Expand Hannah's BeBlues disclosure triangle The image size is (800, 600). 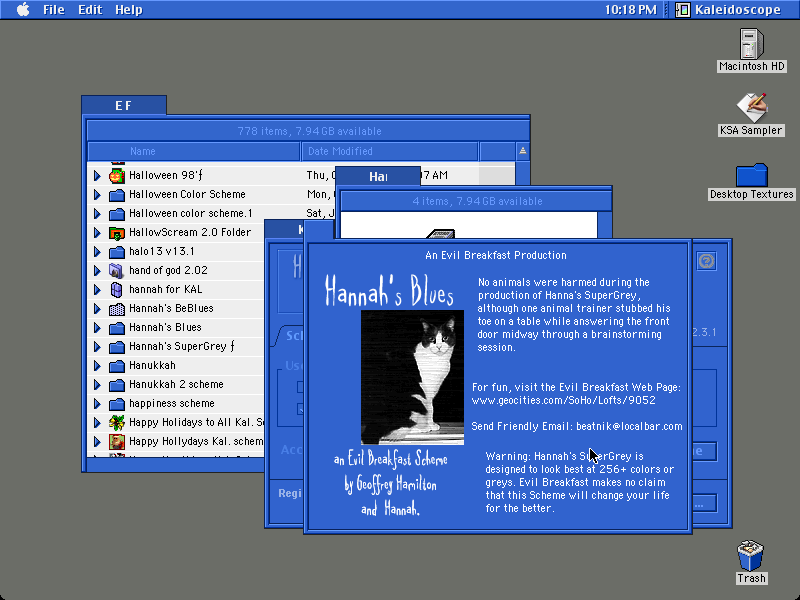pos(97,309)
